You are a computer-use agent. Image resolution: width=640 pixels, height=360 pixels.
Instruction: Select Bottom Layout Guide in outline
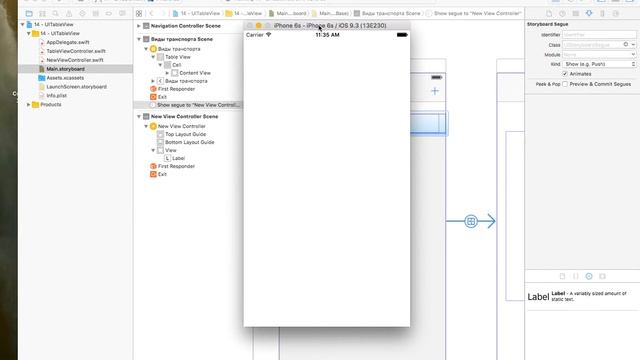click(189, 142)
